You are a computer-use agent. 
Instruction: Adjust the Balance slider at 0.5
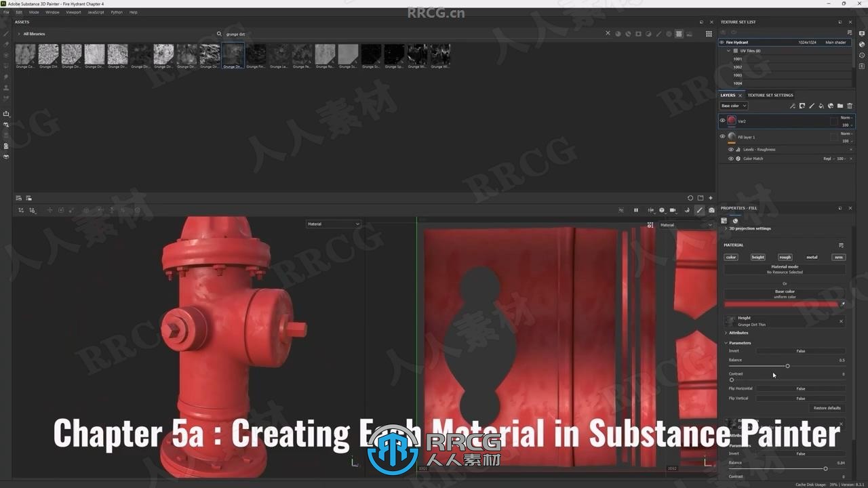[787, 366]
